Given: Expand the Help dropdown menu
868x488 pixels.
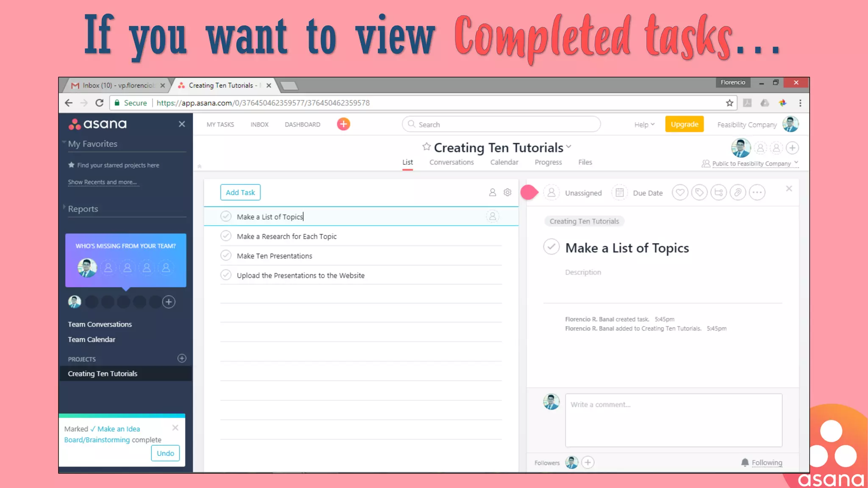Looking at the screenshot, I should [644, 125].
